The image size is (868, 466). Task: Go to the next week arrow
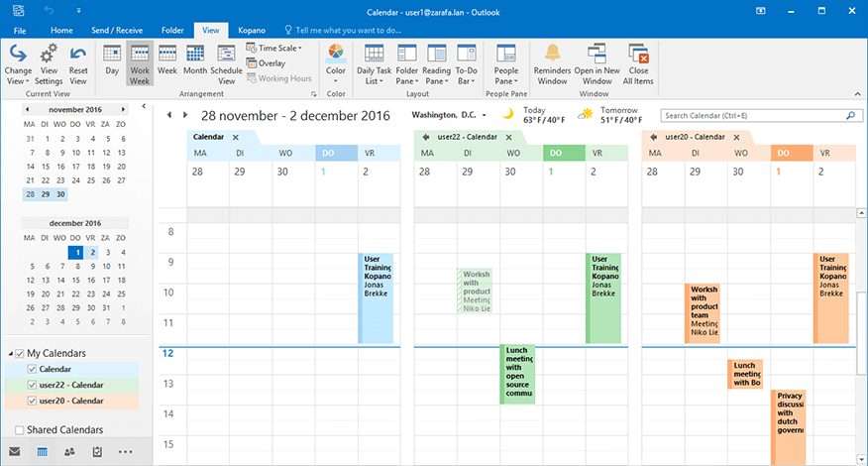[187, 116]
